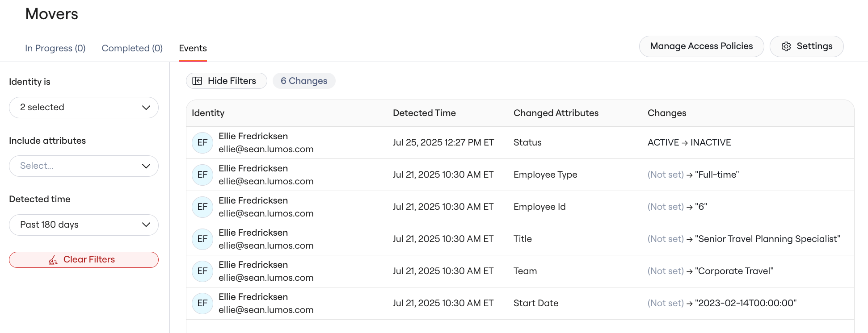868x333 pixels.
Task: Click EF avatar in the Employee Type row
Action: pos(202,175)
